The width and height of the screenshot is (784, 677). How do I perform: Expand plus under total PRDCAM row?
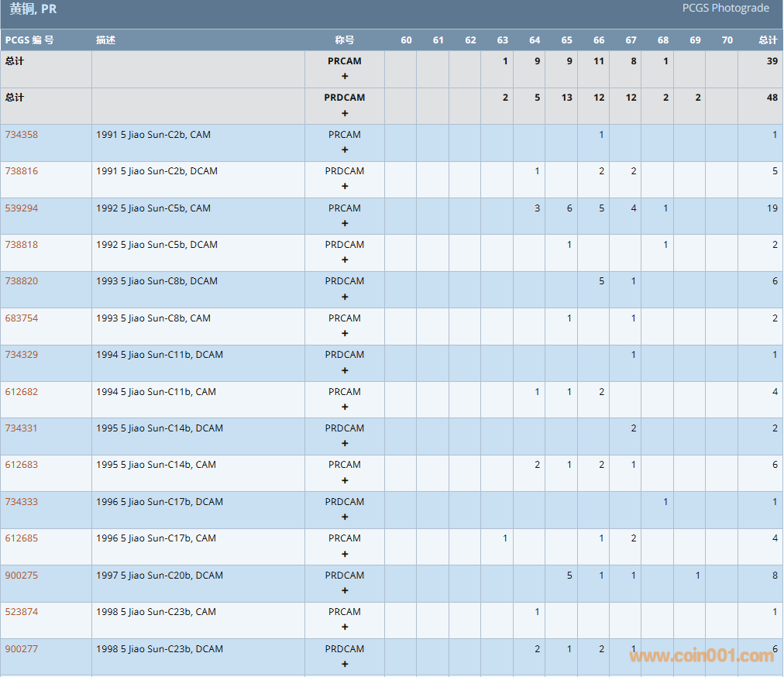345,113
